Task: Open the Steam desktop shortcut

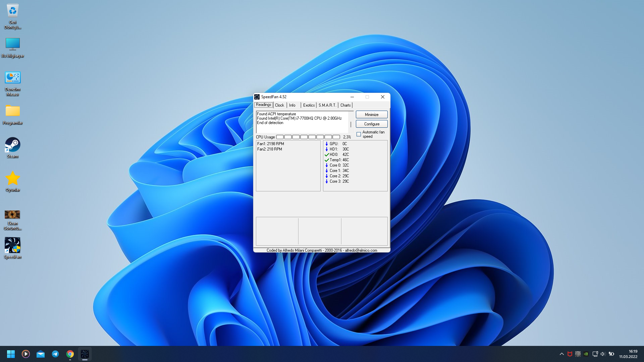Action: point(12,145)
